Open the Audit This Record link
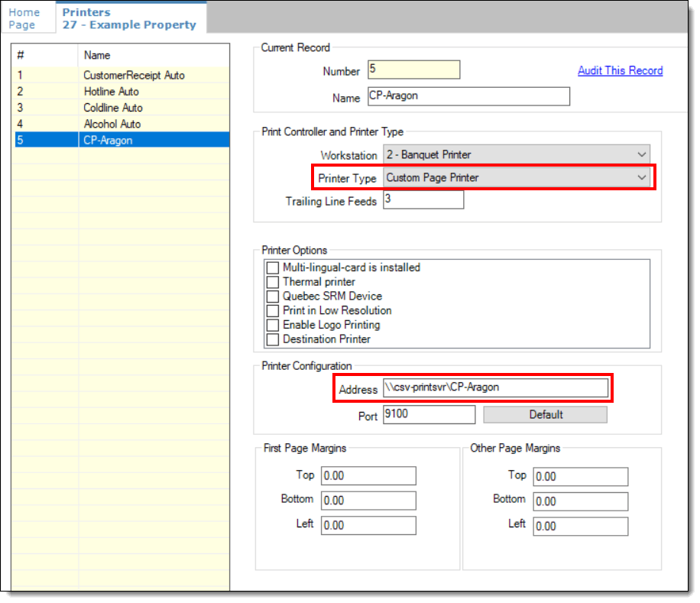The width and height of the screenshot is (700, 603). click(620, 70)
